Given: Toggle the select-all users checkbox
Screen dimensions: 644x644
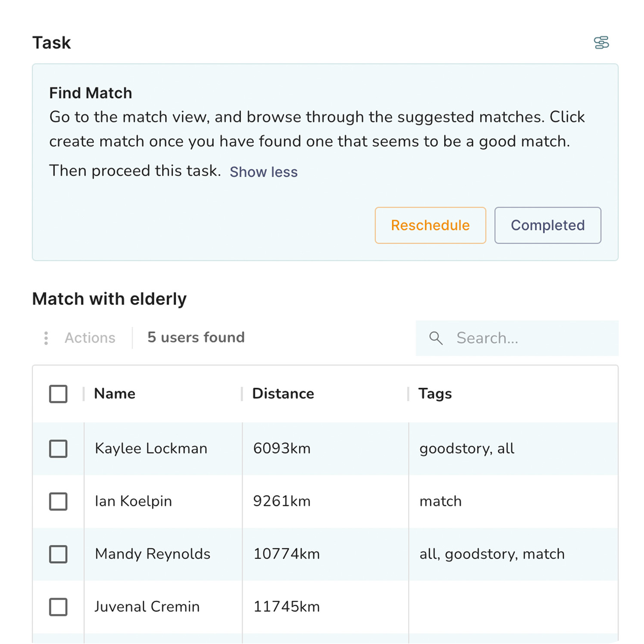Looking at the screenshot, I should 58,394.
